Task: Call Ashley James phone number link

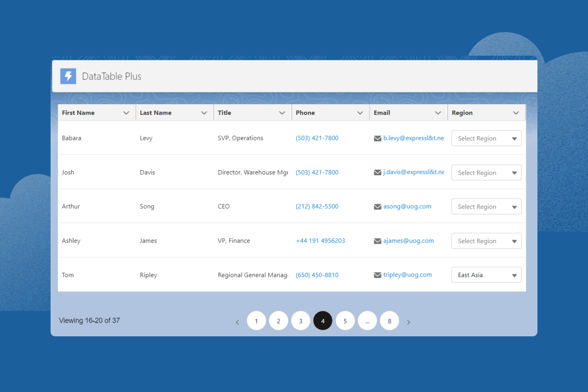Action: coord(320,241)
